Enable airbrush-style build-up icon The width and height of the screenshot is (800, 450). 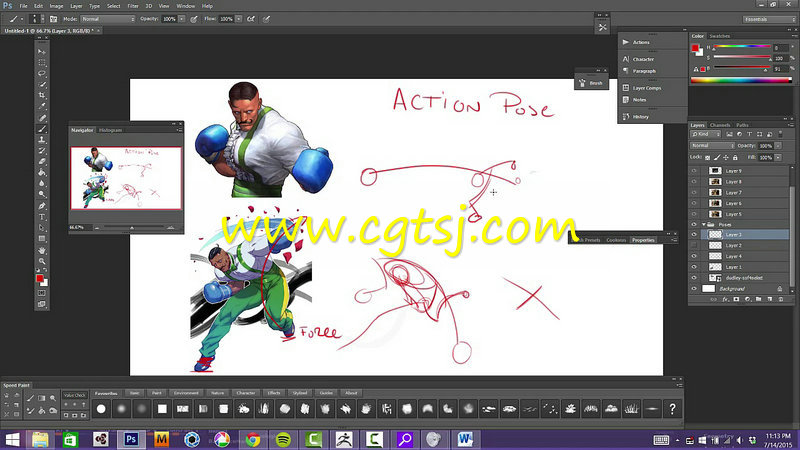click(x=251, y=19)
